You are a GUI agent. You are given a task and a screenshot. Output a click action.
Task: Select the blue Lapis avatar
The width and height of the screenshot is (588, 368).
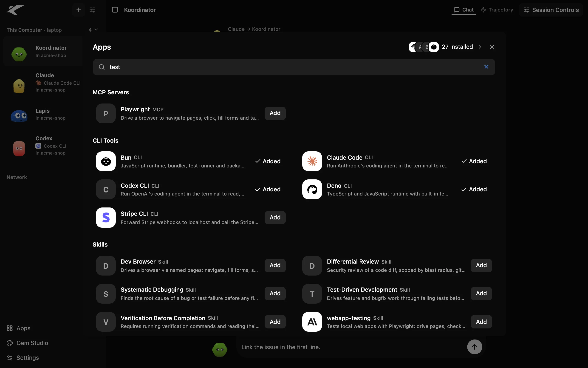(19, 116)
